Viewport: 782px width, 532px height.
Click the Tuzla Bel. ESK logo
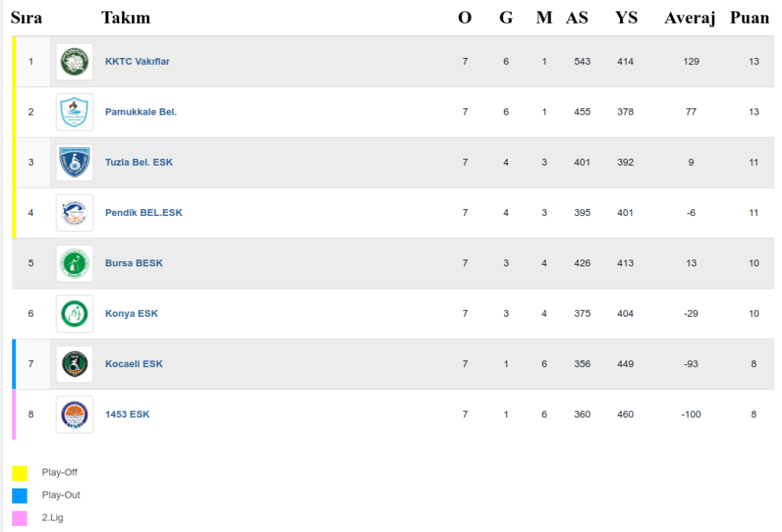(x=75, y=163)
